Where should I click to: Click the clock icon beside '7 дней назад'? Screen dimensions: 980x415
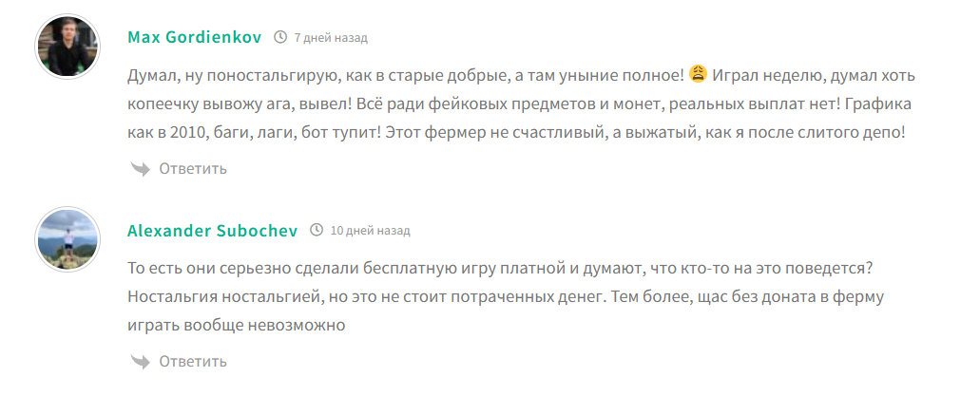pyautogui.click(x=280, y=38)
